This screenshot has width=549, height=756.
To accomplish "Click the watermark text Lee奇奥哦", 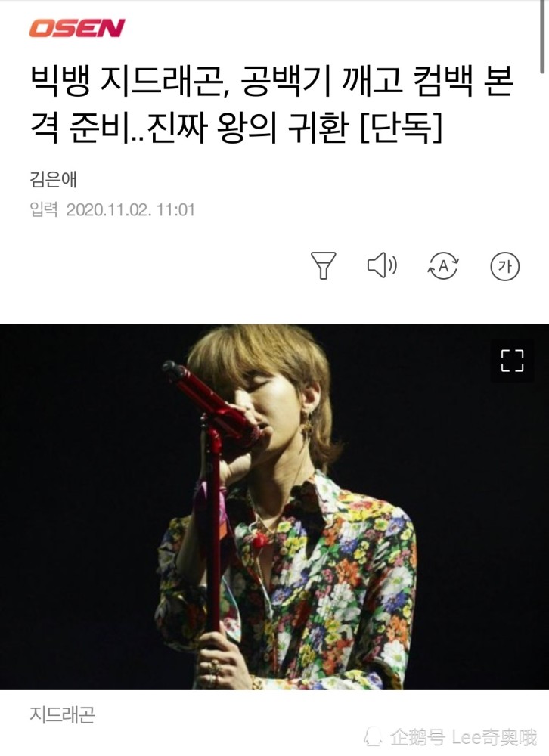I will 495,738.
